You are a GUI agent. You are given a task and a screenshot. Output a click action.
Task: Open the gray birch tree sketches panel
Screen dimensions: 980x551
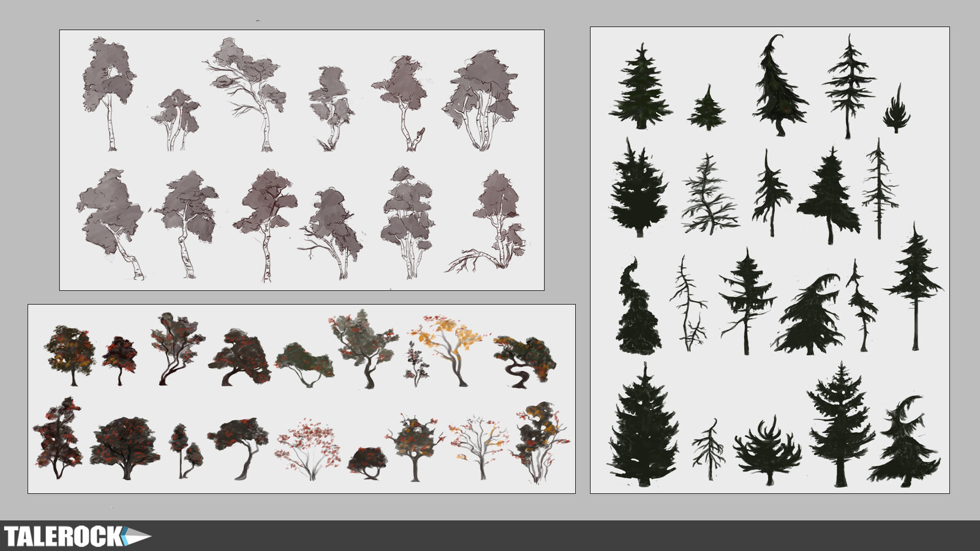pos(301,160)
